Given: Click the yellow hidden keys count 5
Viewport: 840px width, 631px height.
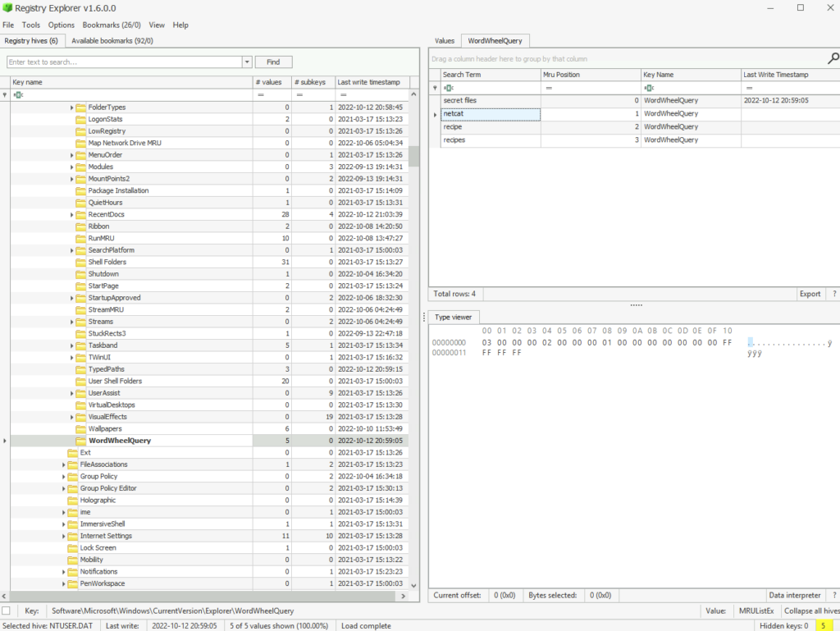Looking at the screenshot, I should (824, 625).
